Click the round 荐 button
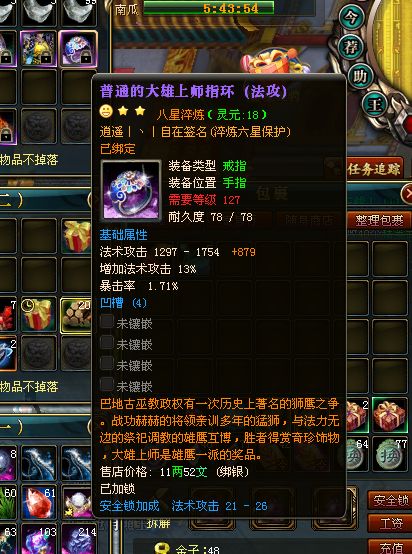The height and width of the screenshot is (554, 412). pyautogui.click(x=351, y=46)
